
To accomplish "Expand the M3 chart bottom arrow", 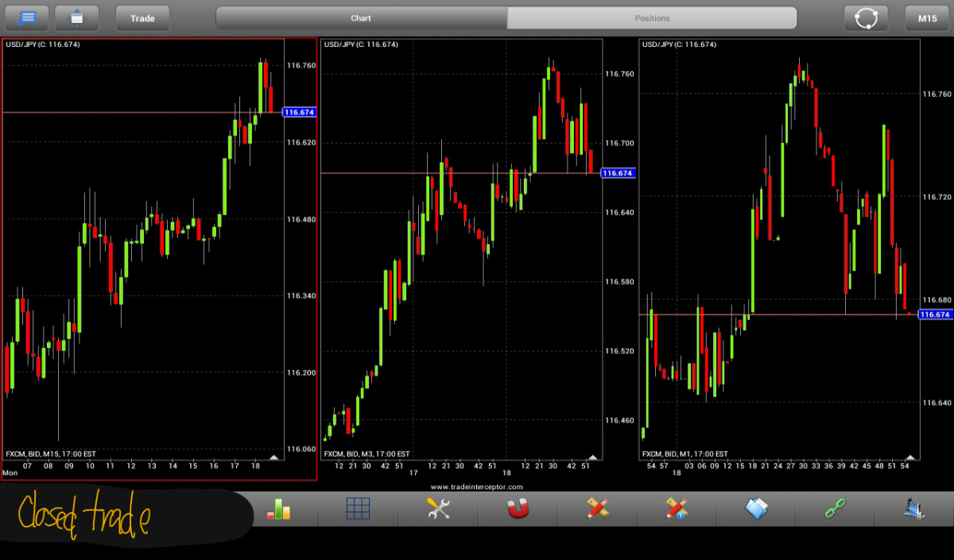I will [x=592, y=457].
